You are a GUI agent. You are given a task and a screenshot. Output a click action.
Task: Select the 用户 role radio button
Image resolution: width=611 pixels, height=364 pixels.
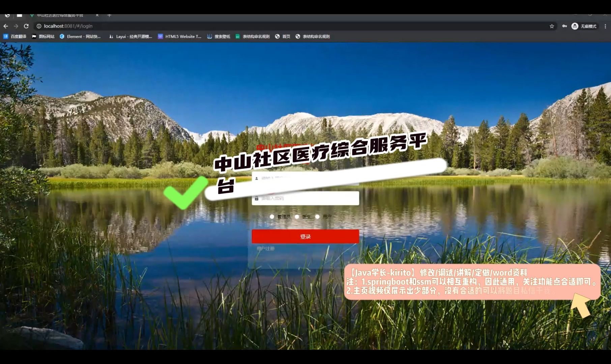click(x=317, y=217)
